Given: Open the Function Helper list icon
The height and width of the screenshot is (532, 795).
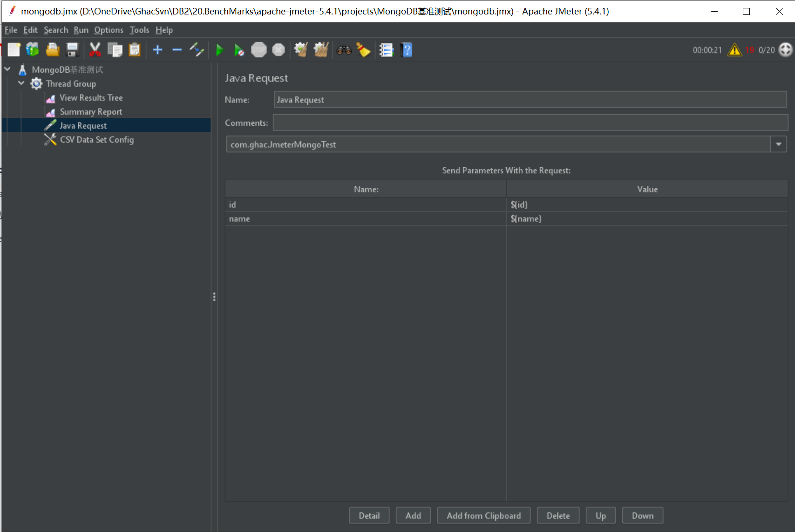Looking at the screenshot, I should (386, 49).
